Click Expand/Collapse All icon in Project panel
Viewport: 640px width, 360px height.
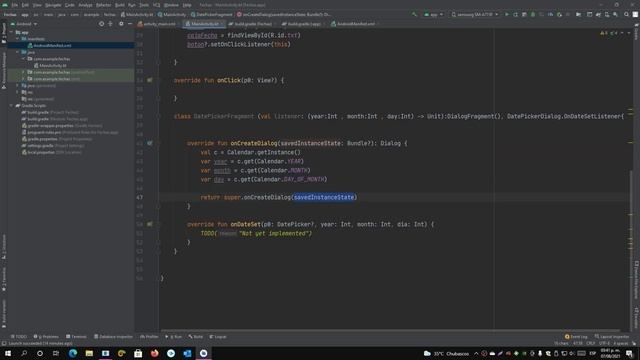110,24
